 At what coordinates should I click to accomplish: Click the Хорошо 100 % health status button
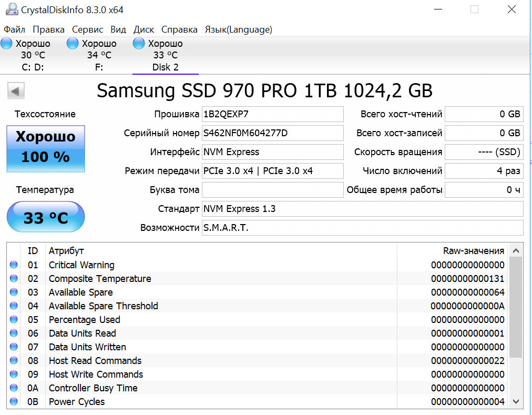[x=45, y=148]
